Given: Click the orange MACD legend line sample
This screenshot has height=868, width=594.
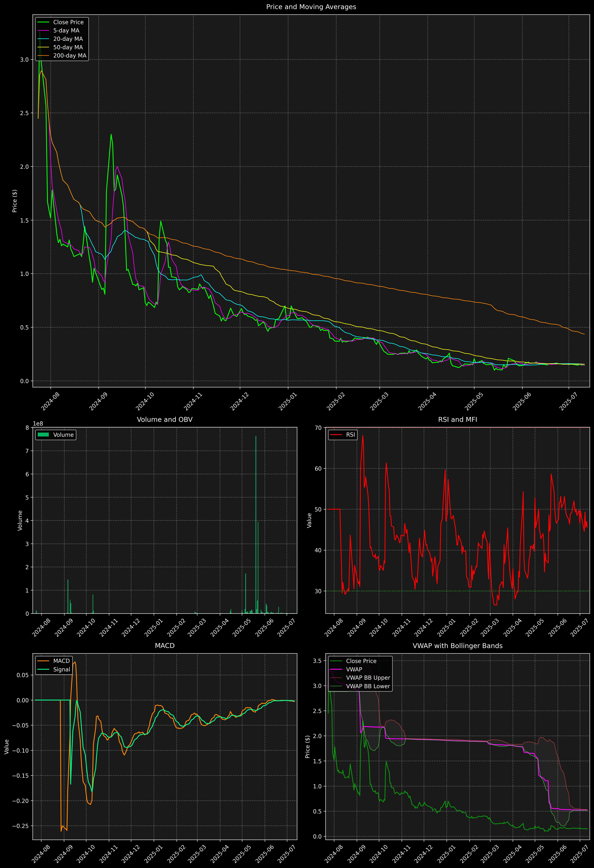Looking at the screenshot, I should (43, 661).
